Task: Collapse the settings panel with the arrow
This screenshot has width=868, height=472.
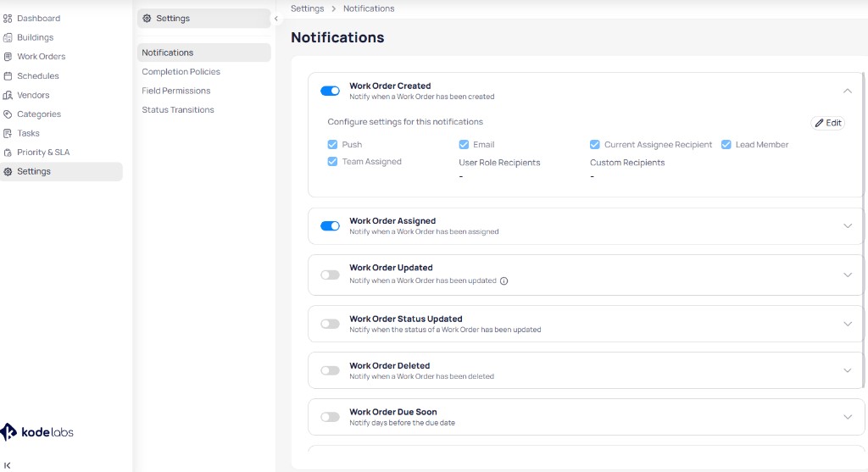Action: [275, 19]
